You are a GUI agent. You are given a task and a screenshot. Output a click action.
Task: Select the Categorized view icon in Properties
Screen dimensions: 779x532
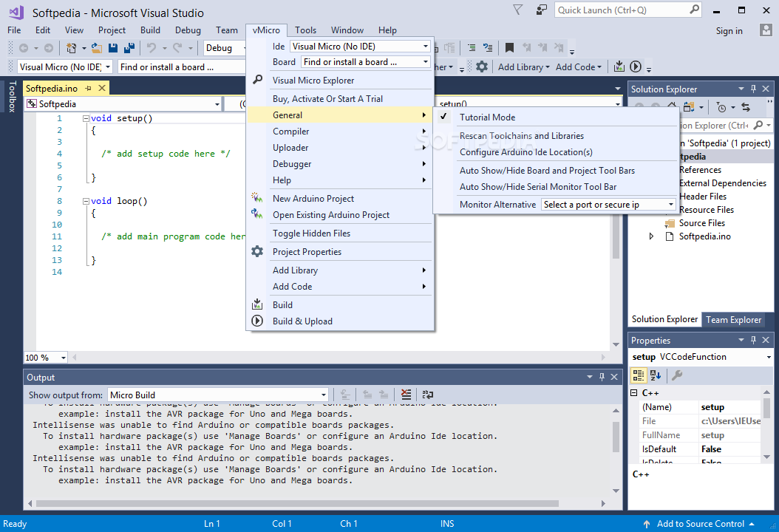click(639, 375)
